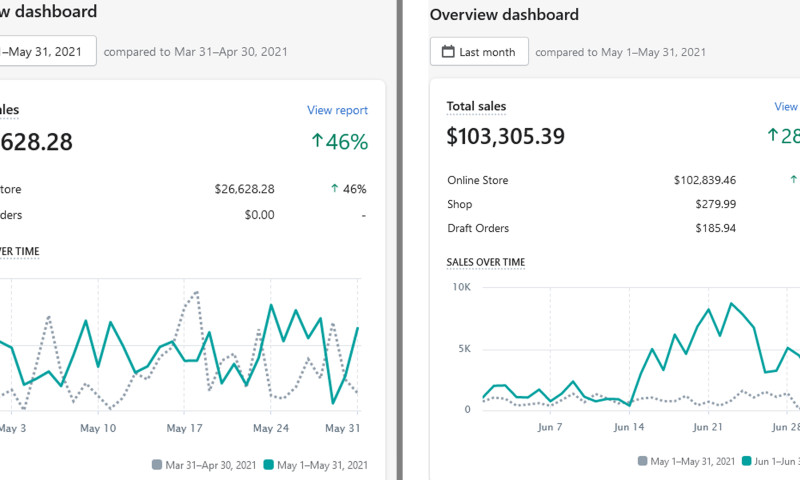Open the Last month date range dropdown
Screen dimensions: 800x480
point(479,52)
